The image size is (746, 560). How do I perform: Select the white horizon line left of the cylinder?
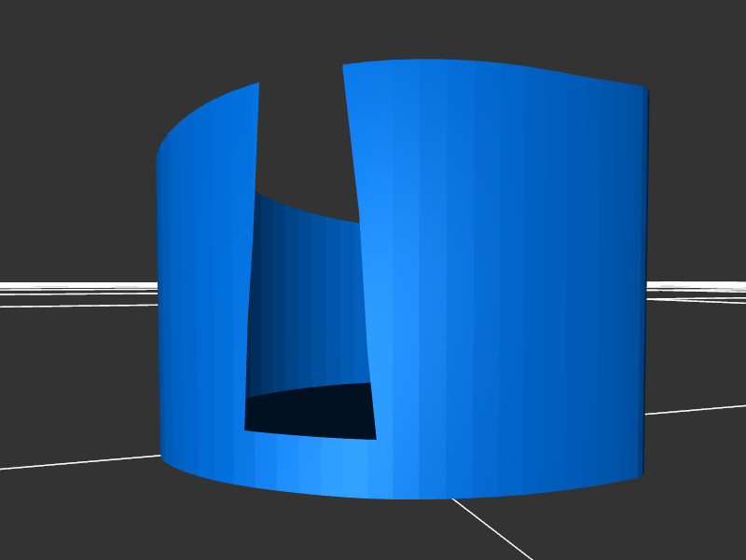[75, 287]
